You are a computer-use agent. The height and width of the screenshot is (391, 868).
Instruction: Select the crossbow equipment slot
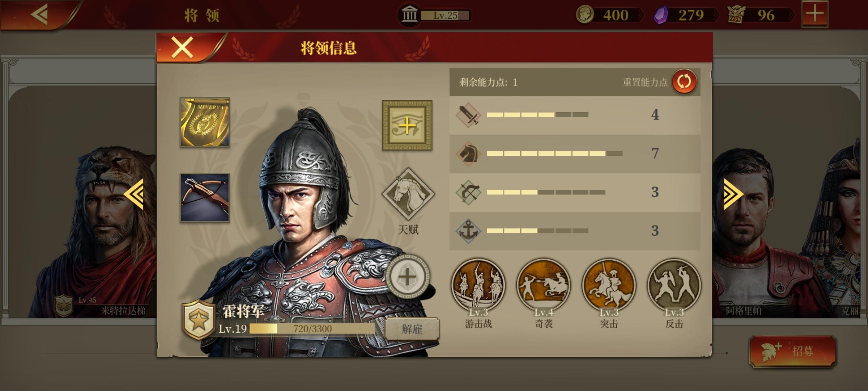[205, 198]
